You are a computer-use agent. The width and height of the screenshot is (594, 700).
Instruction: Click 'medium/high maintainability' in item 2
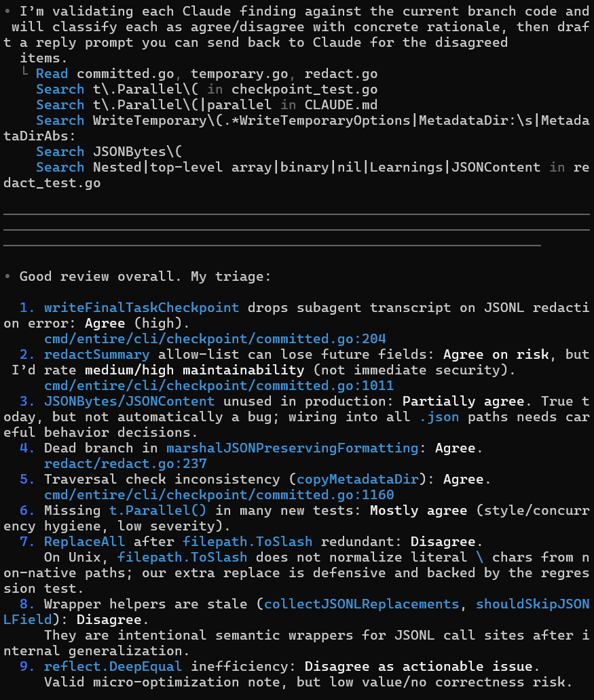[x=195, y=370]
